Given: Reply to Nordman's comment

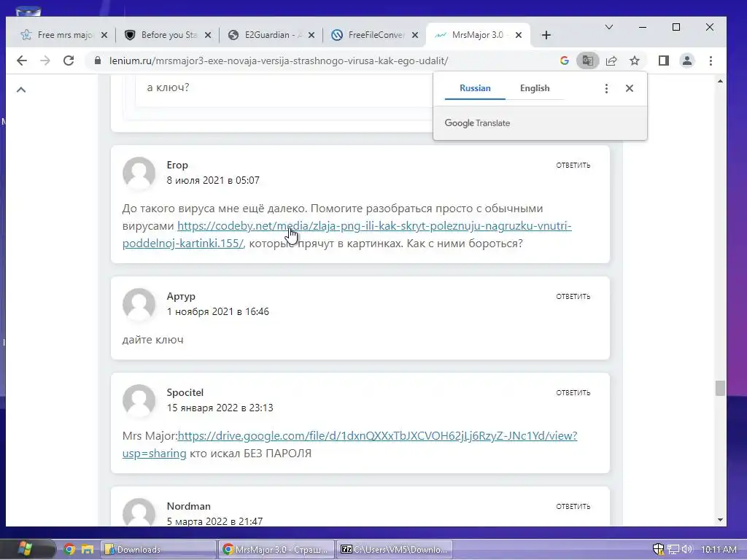Looking at the screenshot, I should click(x=573, y=506).
